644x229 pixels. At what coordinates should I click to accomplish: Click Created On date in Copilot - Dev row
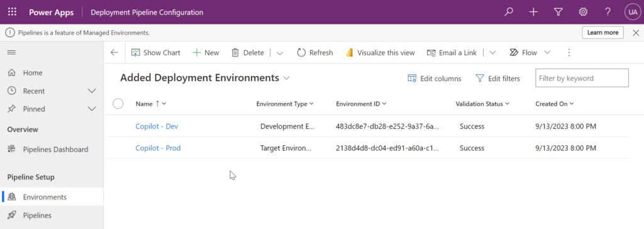click(x=566, y=126)
